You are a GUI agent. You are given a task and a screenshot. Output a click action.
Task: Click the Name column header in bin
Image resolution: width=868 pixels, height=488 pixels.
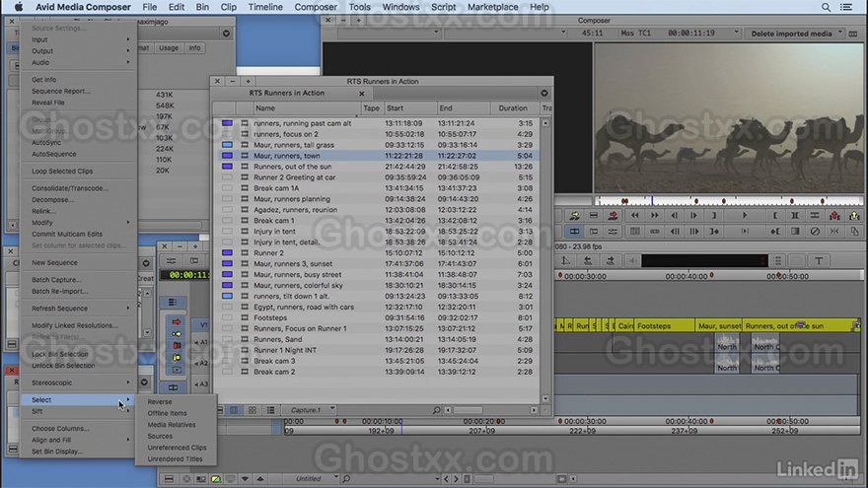[x=307, y=107]
